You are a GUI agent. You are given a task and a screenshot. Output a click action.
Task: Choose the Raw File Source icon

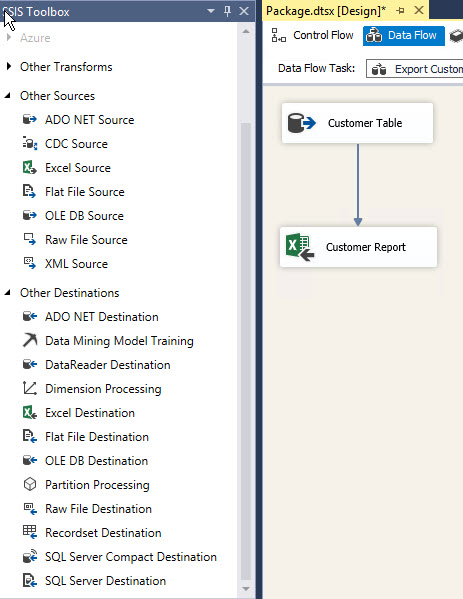29,240
